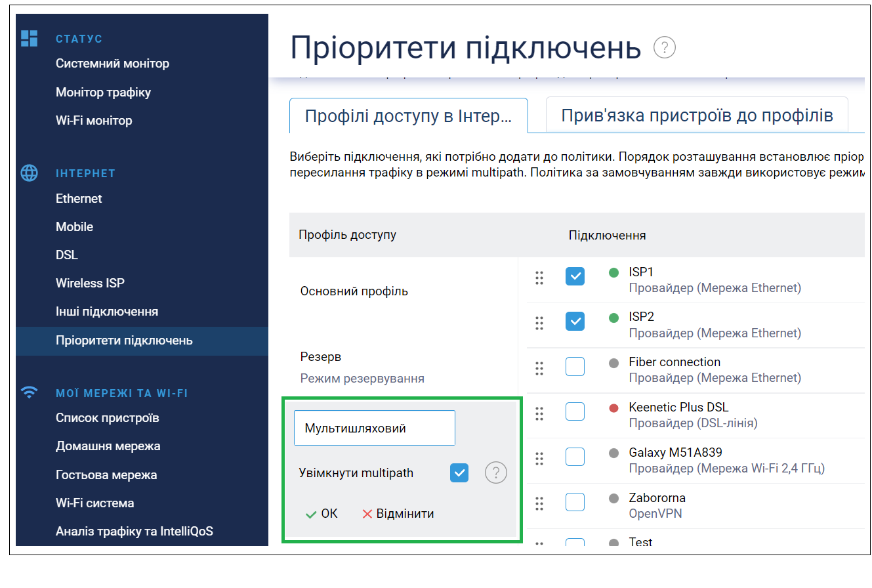Click drag handle for Keenetic Plus DSL
This screenshot has height=588, width=872.
click(x=539, y=413)
